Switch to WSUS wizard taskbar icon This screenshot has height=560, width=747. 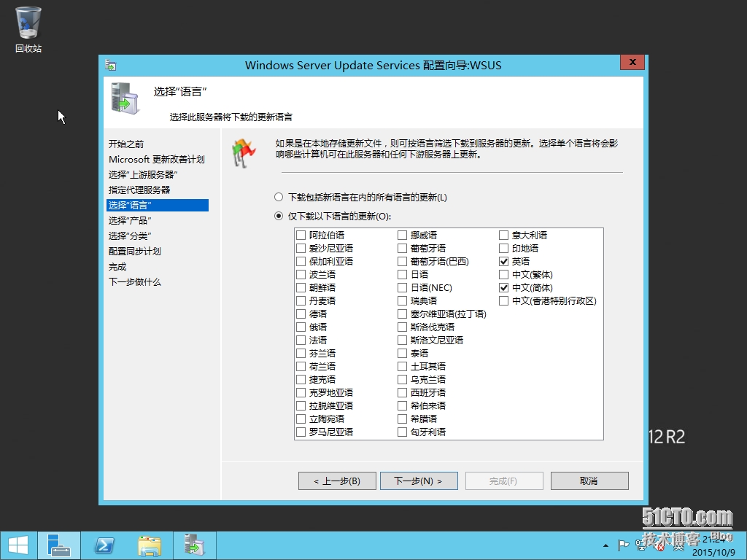click(x=194, y=545)
